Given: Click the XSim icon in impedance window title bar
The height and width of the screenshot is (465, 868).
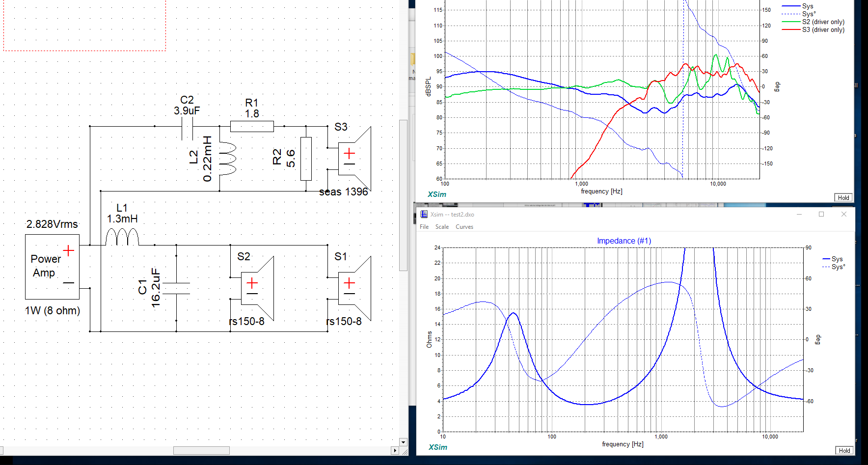Looking at the screenshot, I should tap(424, 214).
